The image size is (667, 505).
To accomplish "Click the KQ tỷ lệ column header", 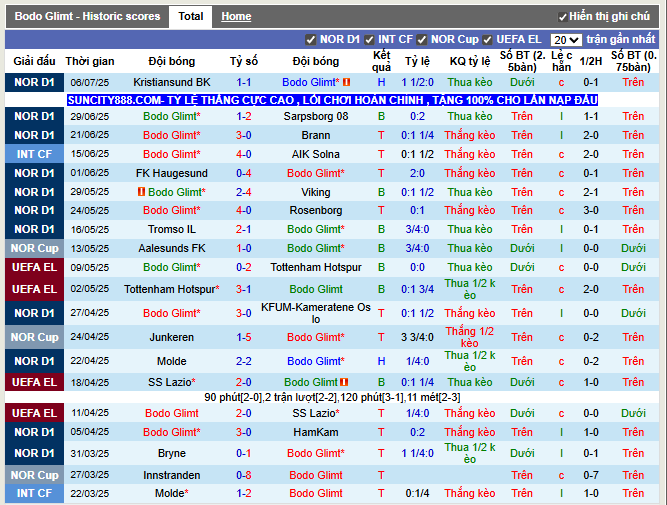I will (x=470, y=61).
